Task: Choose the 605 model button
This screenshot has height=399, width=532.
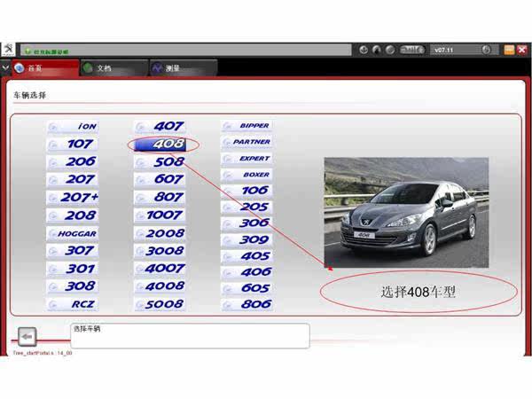Action: click(x=246, y=288)
